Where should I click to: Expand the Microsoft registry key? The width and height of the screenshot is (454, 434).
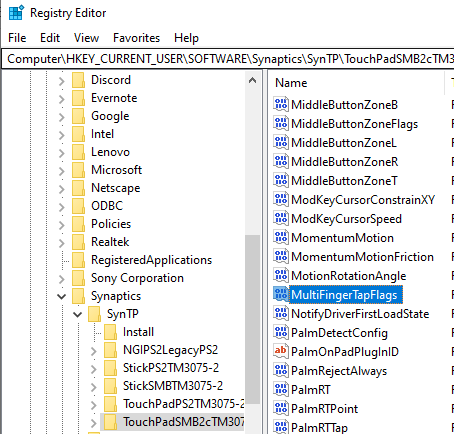pyautogui.click(x=62, y=170)
